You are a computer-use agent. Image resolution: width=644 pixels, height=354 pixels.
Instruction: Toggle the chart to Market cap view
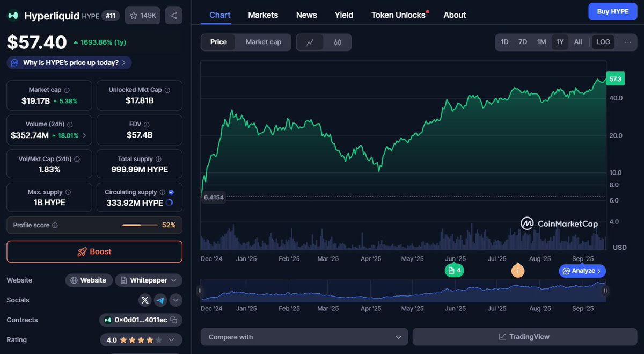coord(263,42)
